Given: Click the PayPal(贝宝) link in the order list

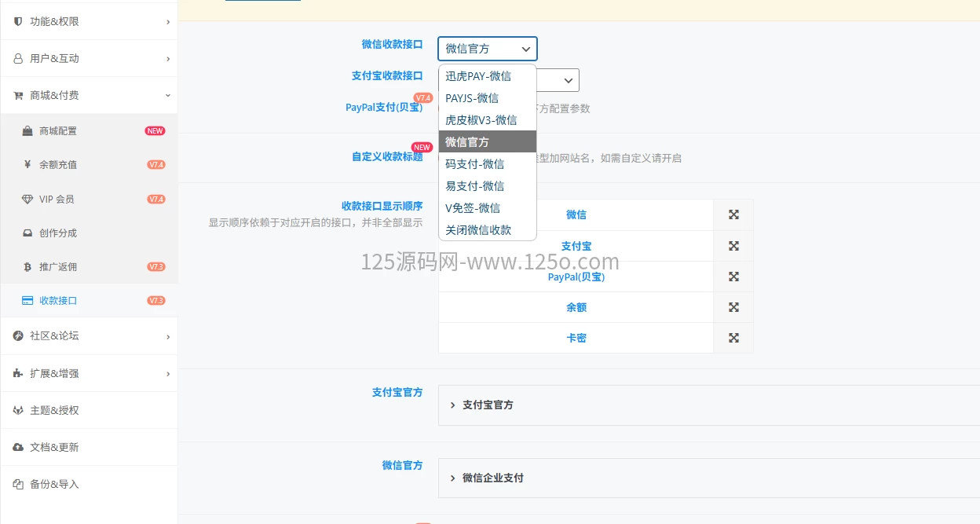Looking at the screenshot, I should click(x=576, y=277).
